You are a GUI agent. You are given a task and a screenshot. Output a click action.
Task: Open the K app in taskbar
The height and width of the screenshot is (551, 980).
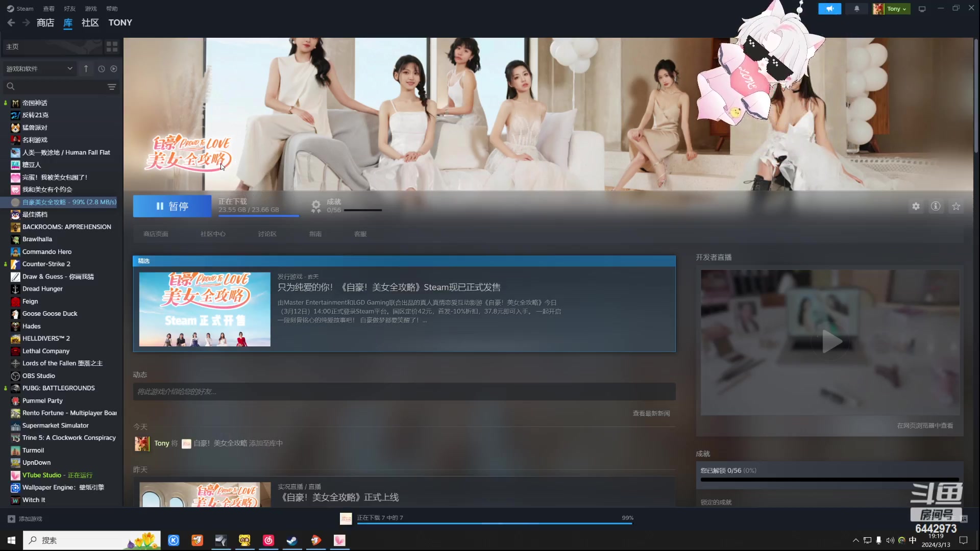coord(174,540)
